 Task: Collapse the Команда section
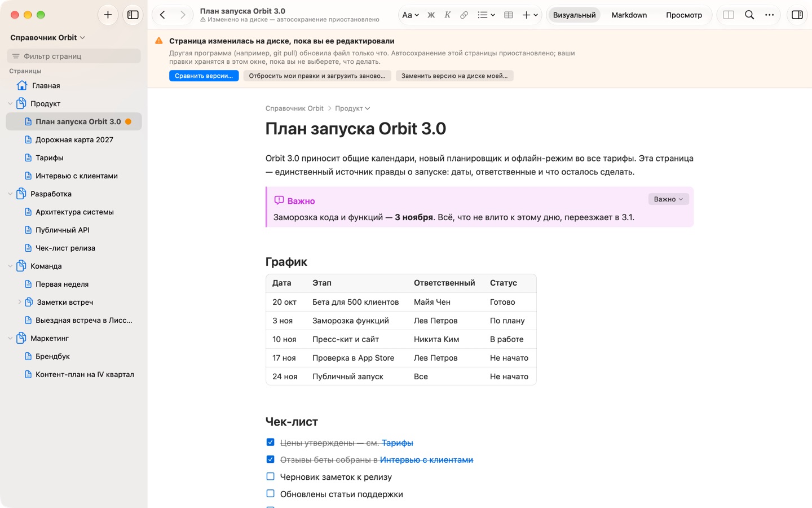(x=10, y=266)
